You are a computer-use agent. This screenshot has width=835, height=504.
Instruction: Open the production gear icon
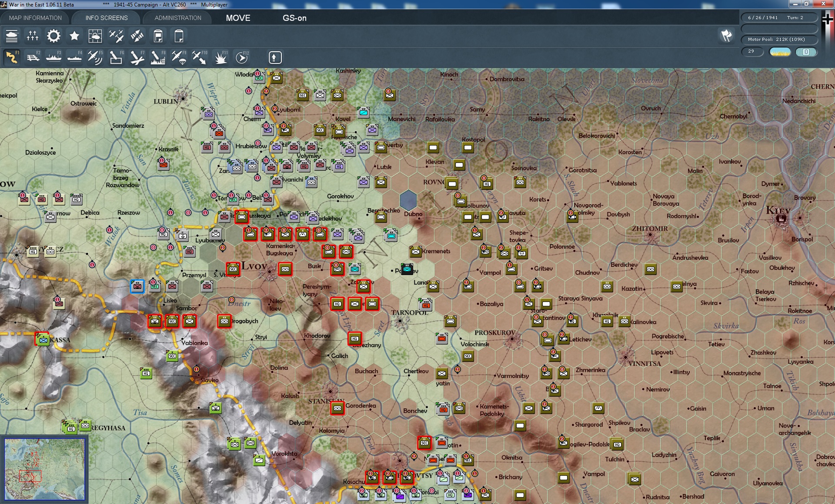tap(53, 36)
